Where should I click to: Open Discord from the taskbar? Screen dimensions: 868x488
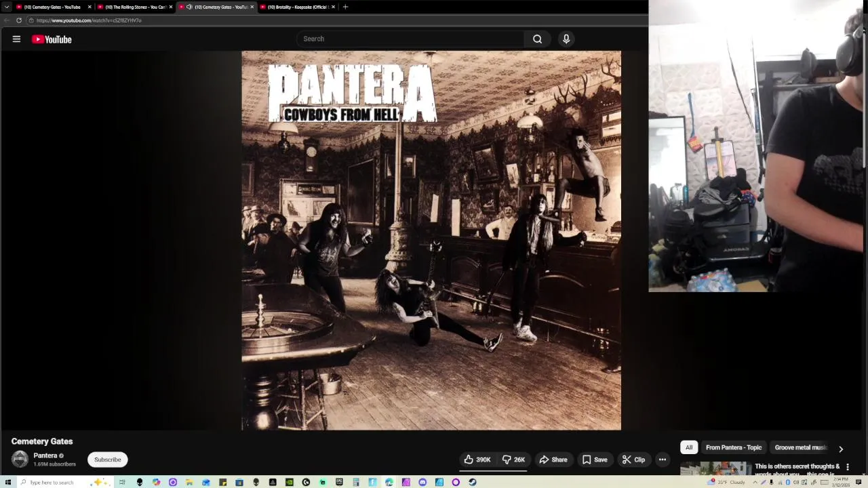(422, 482)
